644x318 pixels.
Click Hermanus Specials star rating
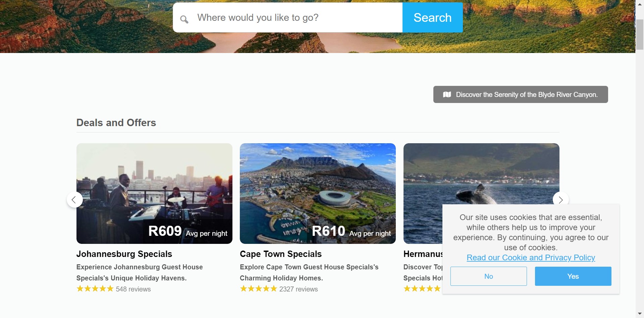click(x=422, y=289)
